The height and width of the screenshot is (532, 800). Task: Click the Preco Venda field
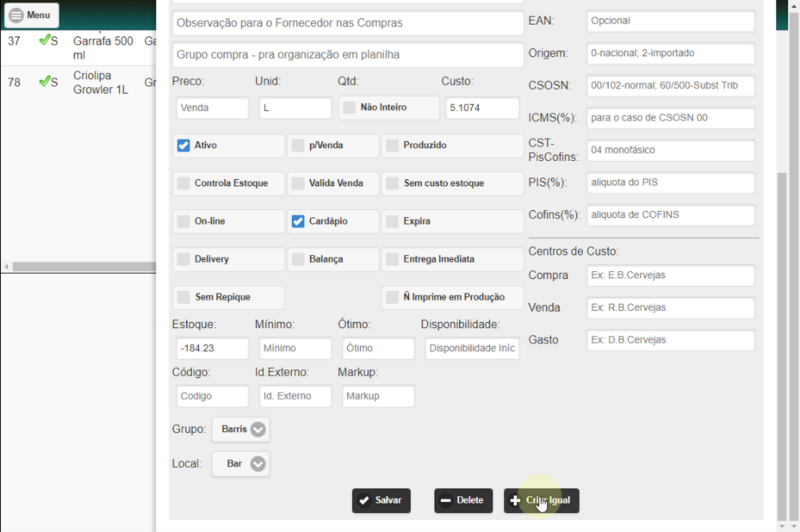tap(212, 108)
